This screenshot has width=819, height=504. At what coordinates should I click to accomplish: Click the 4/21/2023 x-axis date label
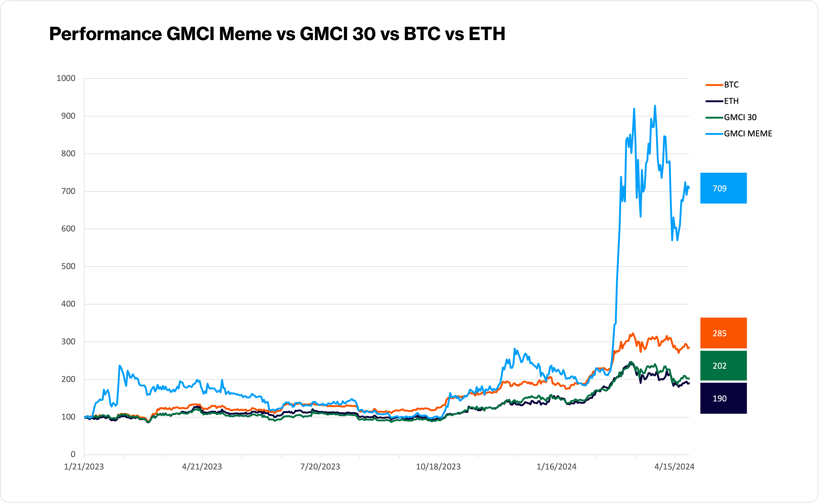pyautogui.click(x=202, y=467)
